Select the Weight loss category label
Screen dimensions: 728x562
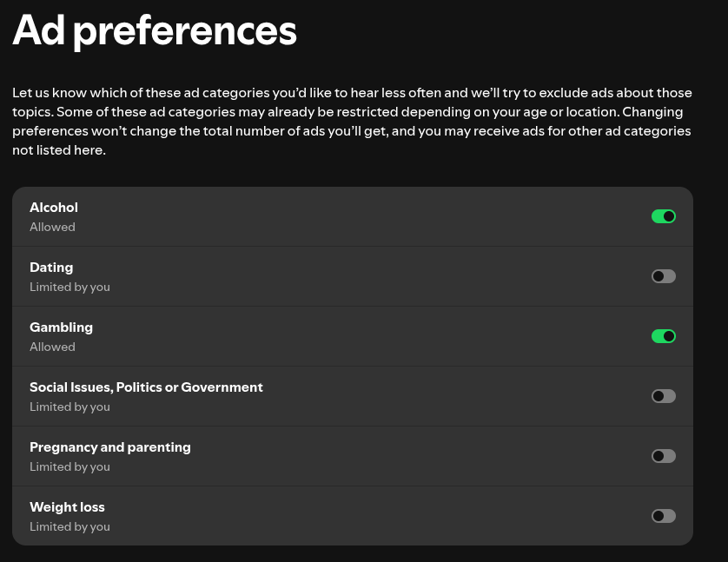tap(67, 507)
